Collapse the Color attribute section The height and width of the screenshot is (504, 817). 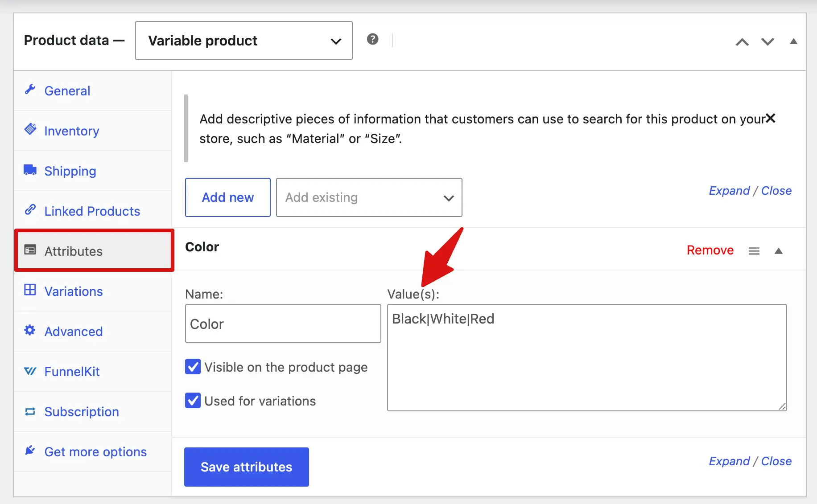[779, 251]
